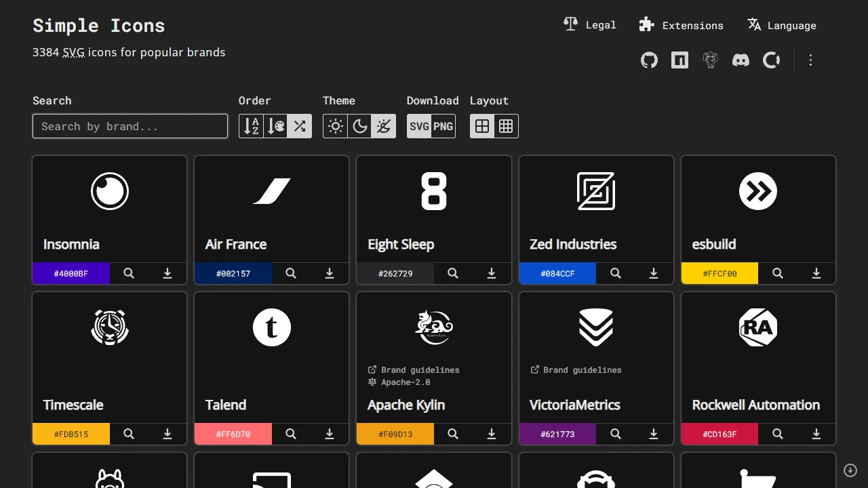
Task: Join the Discord server via its icon
Action: click(x=741, y=60)
